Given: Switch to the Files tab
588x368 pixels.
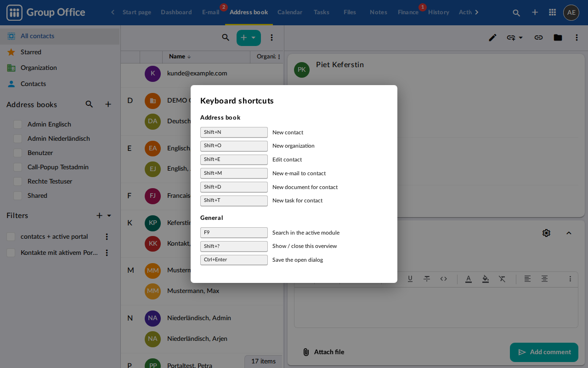Looking at the screenshot, I should [x=350, y=12].
